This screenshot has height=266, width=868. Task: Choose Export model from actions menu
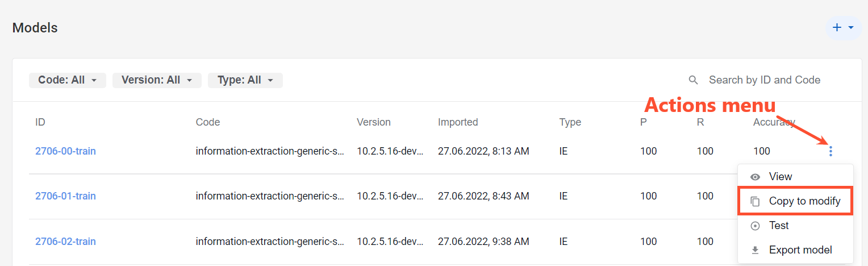pyautogui.click(x=795, y=250)
